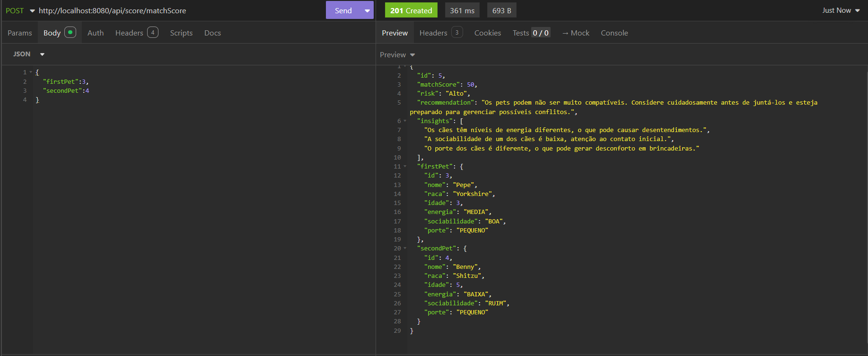Click the Send request button
The image size is (868, 356).
[343, 10]
